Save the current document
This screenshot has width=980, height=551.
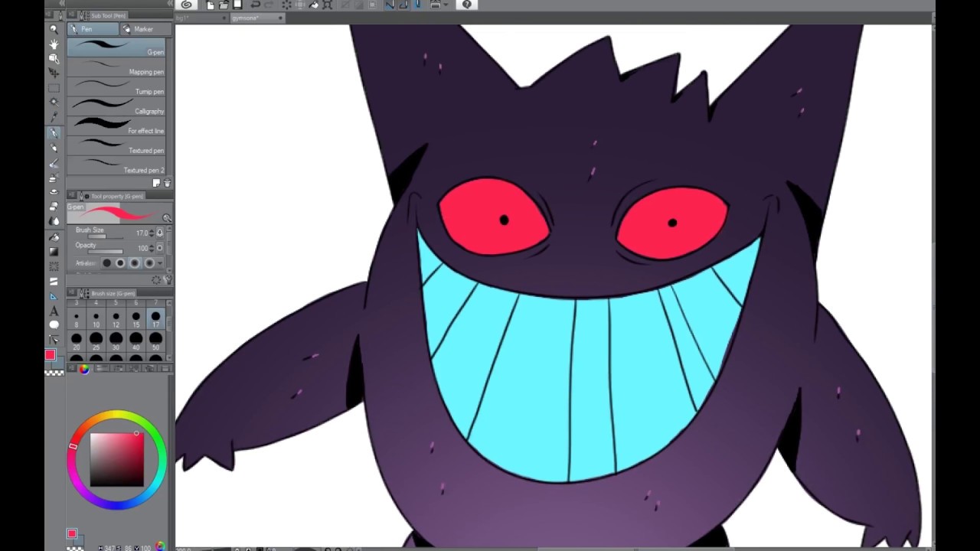237,5
